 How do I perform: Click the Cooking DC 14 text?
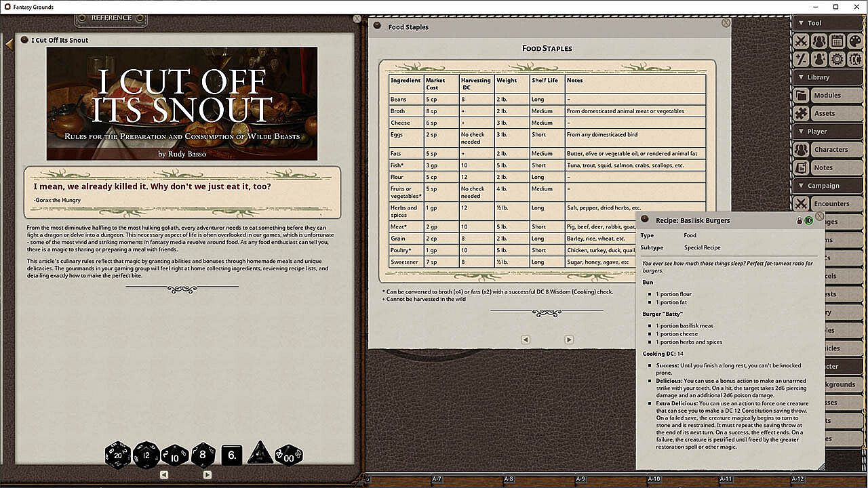pos(663,354)
